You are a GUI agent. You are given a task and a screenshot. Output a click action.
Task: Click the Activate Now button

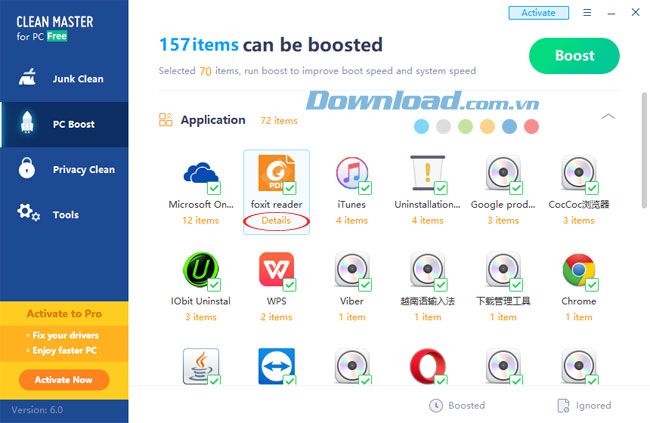[64, 379]
